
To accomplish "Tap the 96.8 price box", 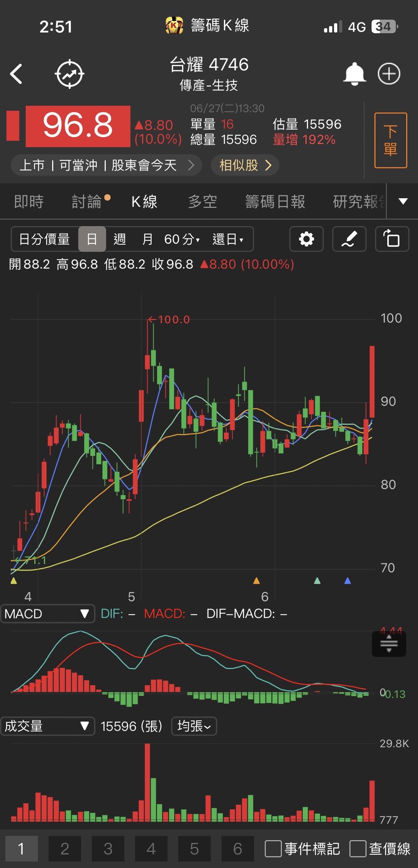I will coord(78,126).
